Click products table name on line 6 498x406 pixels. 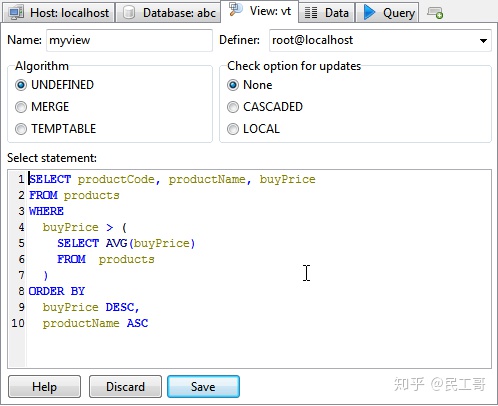coord(127,259)
